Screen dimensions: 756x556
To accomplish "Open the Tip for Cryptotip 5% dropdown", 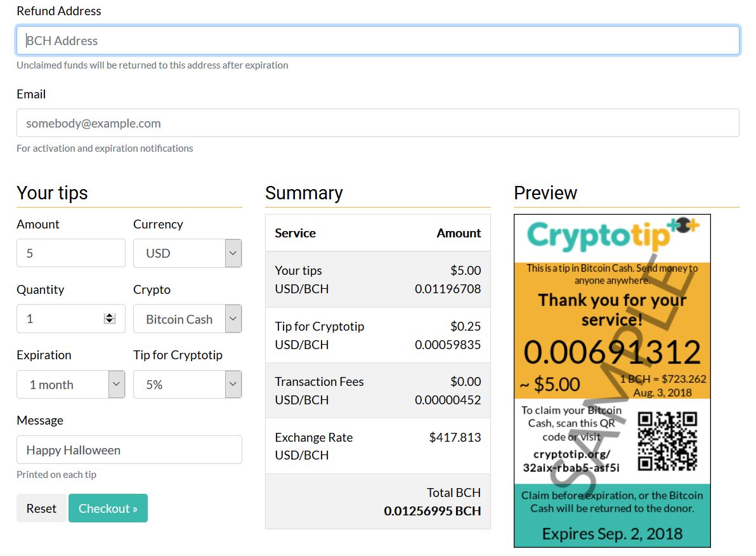I will pos(188,384).
